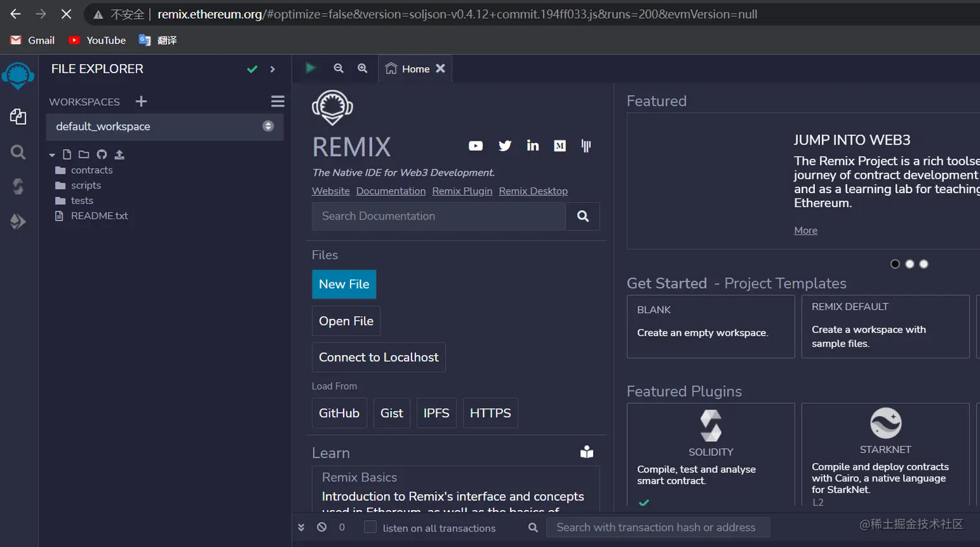This screenshot has width=980, height=547.
Task: Click the More link in Featured
Action: coord(806,231)
